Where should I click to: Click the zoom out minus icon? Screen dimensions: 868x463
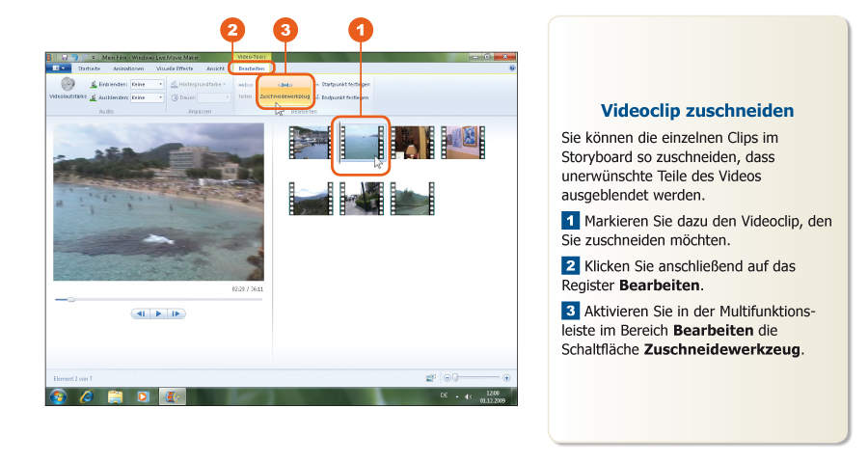(446, 378)
